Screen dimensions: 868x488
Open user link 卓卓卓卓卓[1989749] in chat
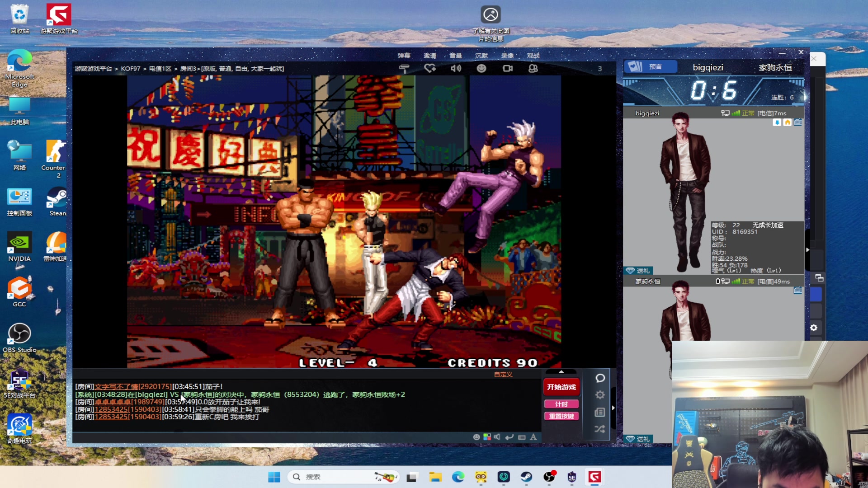point(129,402)
